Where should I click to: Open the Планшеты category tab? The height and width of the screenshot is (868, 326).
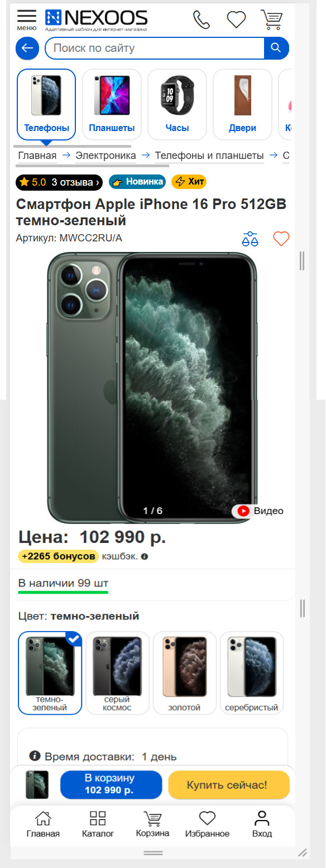(x=112, y=104)
